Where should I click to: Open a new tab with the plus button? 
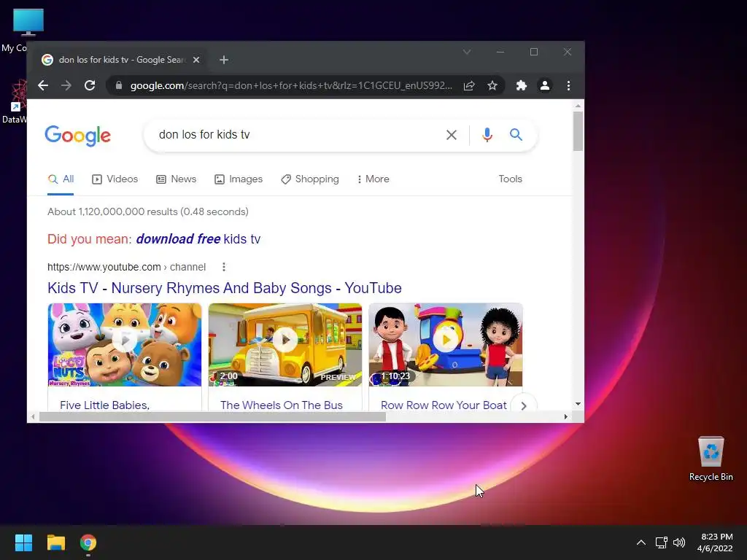[224, 60]
